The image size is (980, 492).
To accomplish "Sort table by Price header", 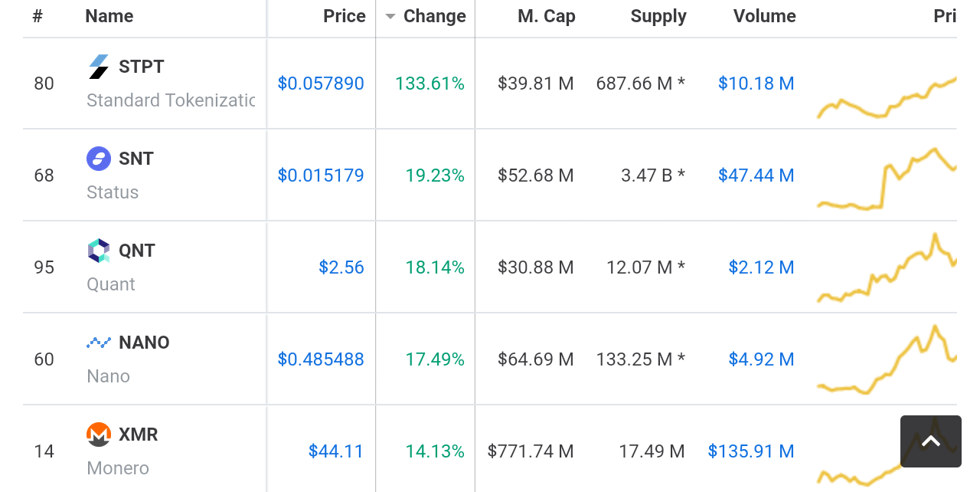I will coord(344,17).
